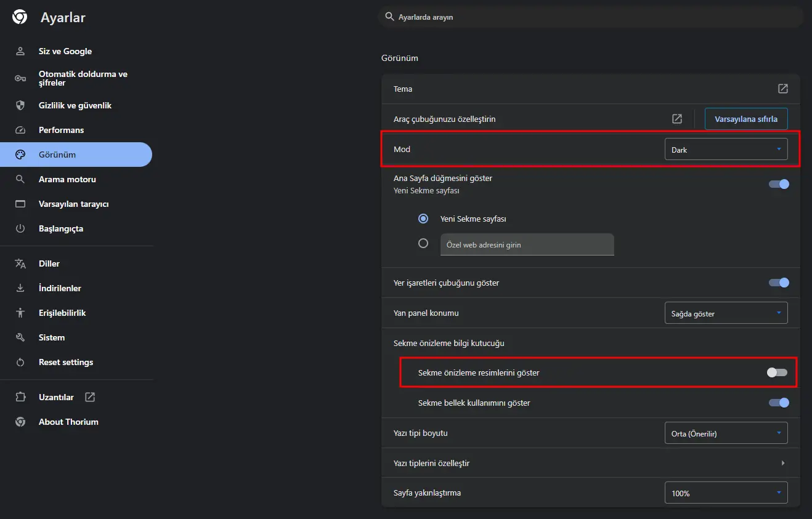The image size is (812, 519).
Task: Disable the Yer işaretleri çubuğunu göster toggle
Action: pyautogui.click(x=779, y=283)
